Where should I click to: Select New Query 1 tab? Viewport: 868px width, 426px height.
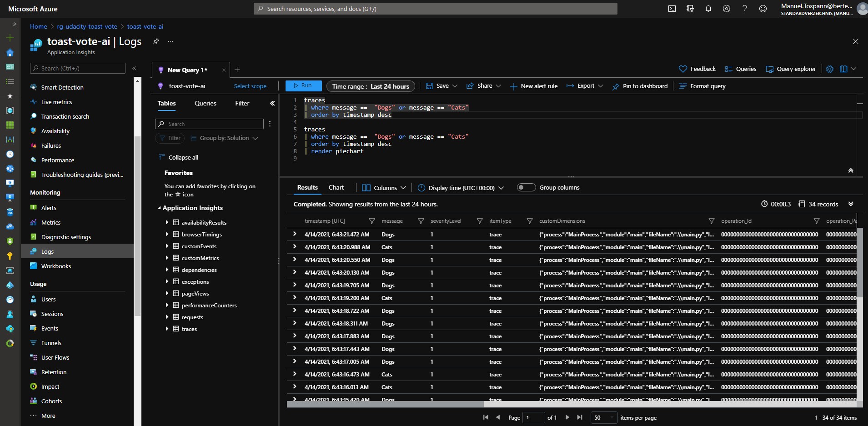[187, 70]
